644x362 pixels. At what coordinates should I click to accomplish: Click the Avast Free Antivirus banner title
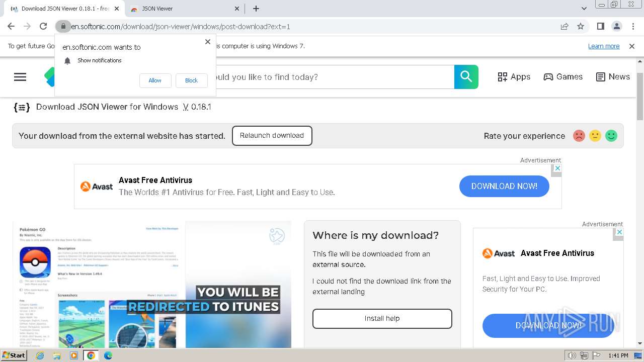(x=155, y=180)
